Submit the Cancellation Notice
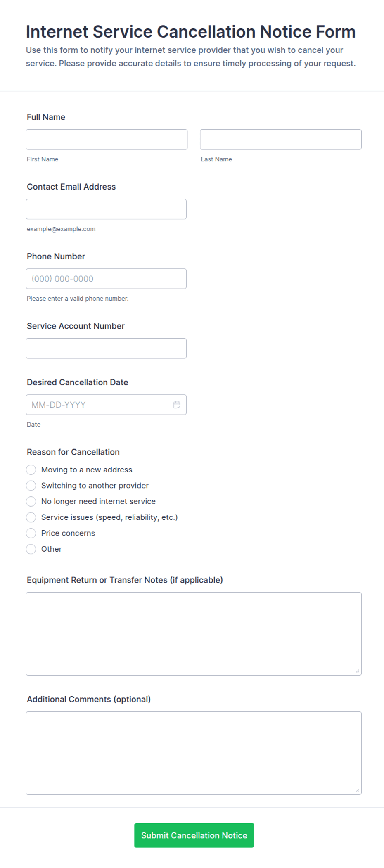This screenshot has width=384, height=868. tap(194, 835)
